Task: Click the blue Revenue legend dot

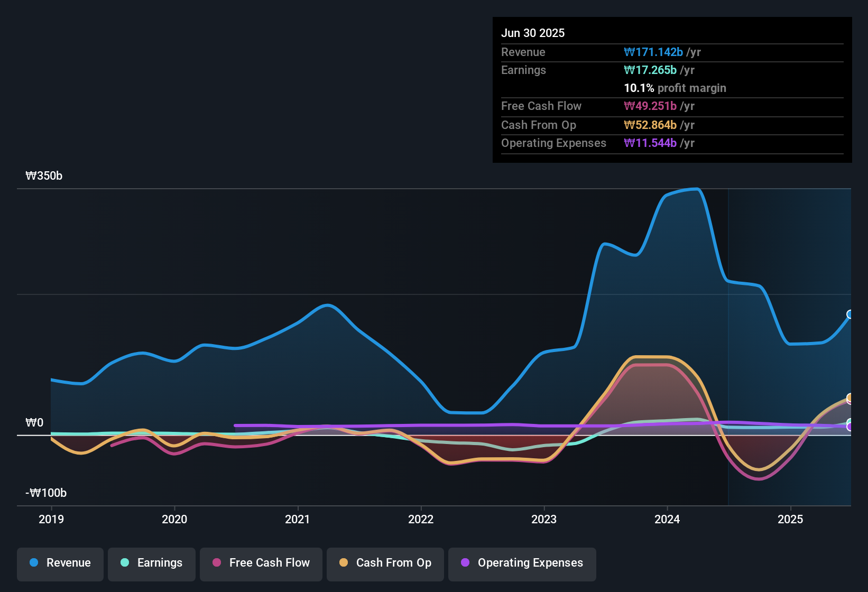Action: tap(34, 562)
